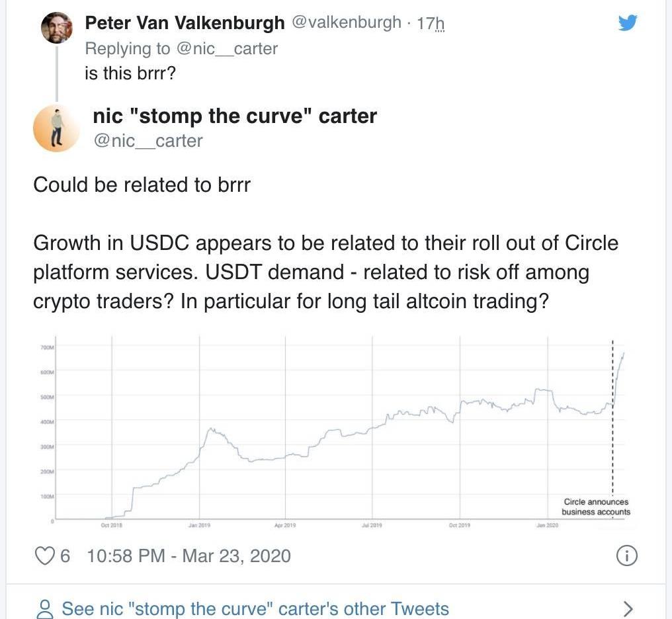
Task: Like the tweet with the heart icon
Action: point(44,556)
